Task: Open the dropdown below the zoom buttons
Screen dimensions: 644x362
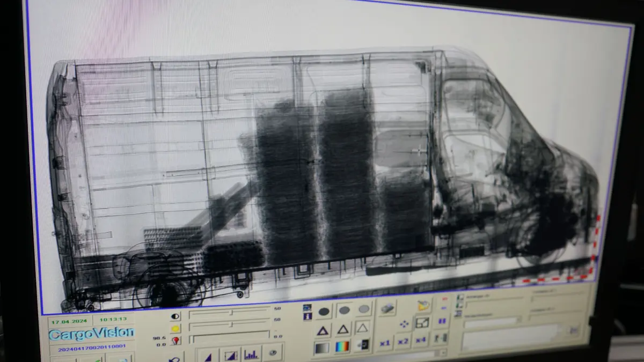Action: [x=442, y=353]
